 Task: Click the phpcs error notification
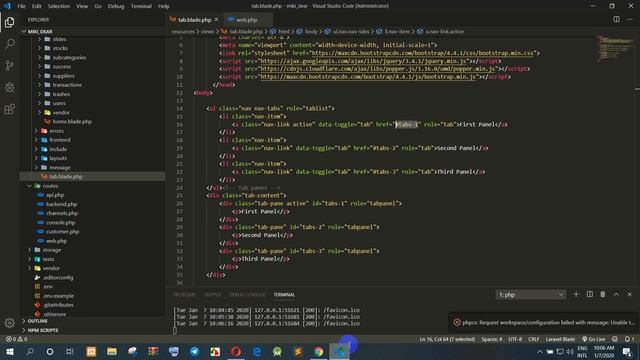[x=544, y=322]
